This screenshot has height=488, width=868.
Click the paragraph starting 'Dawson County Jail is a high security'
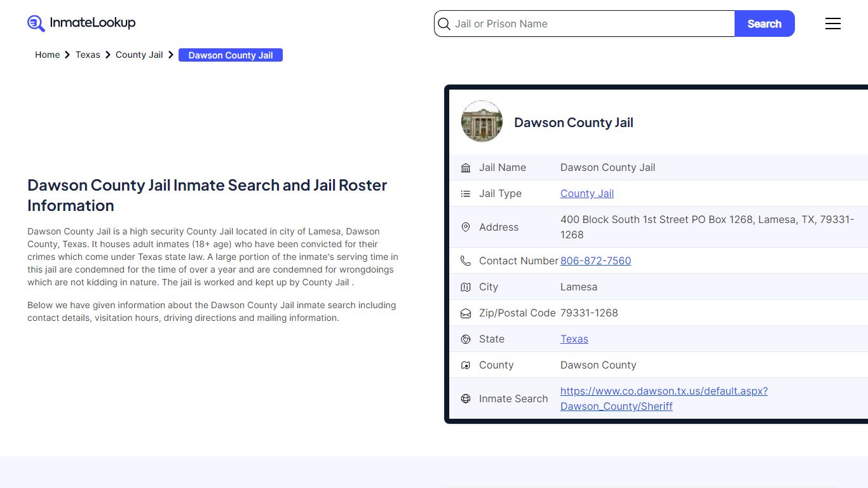pos(213,257)
